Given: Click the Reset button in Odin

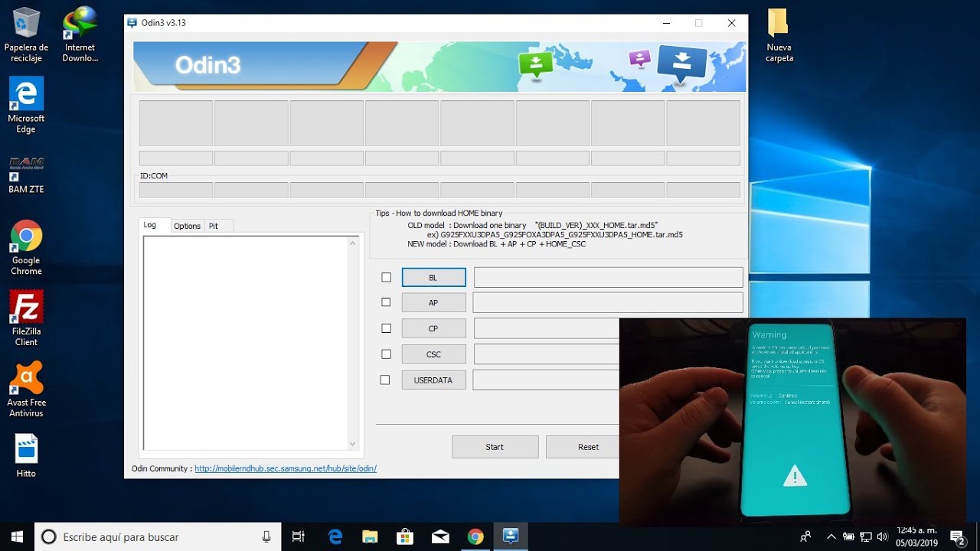Looking at the screenshot, I should click(583, 447).
